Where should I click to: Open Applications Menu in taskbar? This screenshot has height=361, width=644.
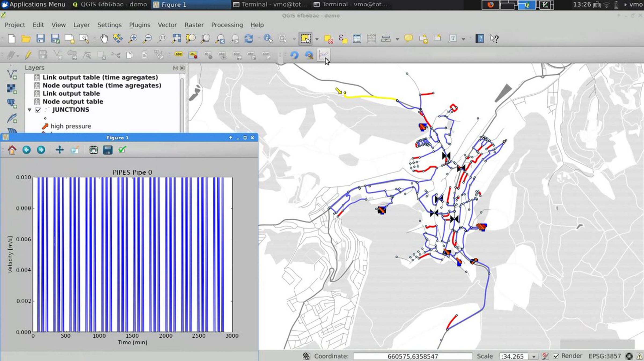pyautogui.click(x=33, y=5)
